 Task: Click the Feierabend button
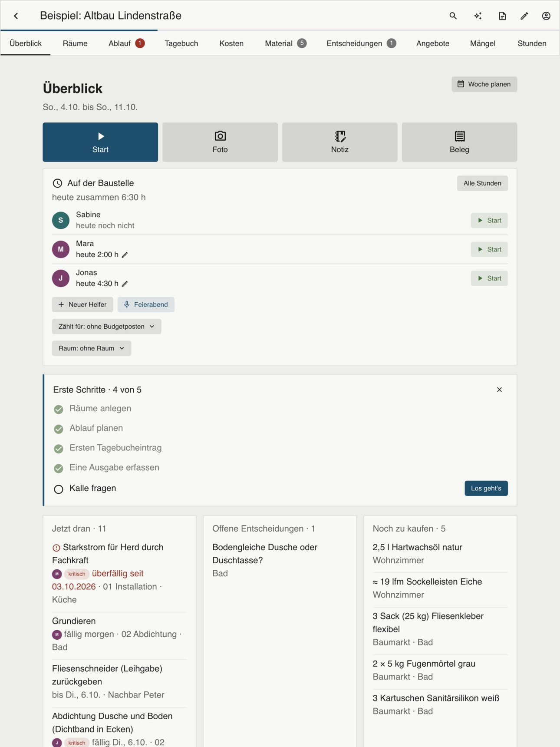(146, 304)
